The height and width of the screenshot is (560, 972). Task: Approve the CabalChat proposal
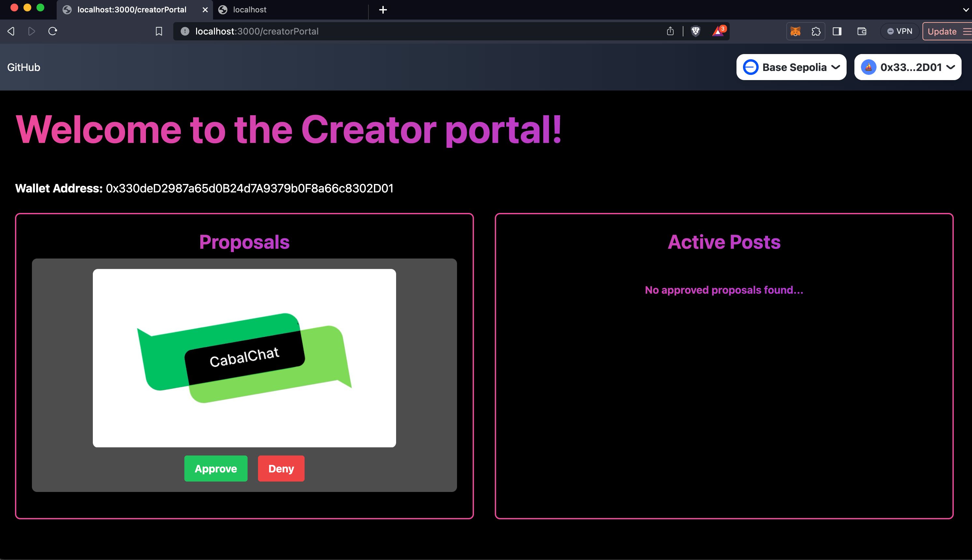coord(216,469)
